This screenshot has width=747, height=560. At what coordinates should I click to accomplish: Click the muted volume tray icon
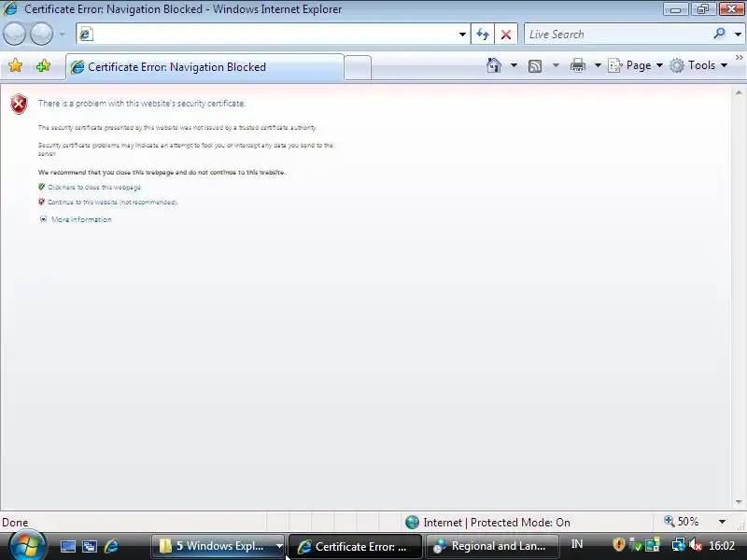(696, 544)
